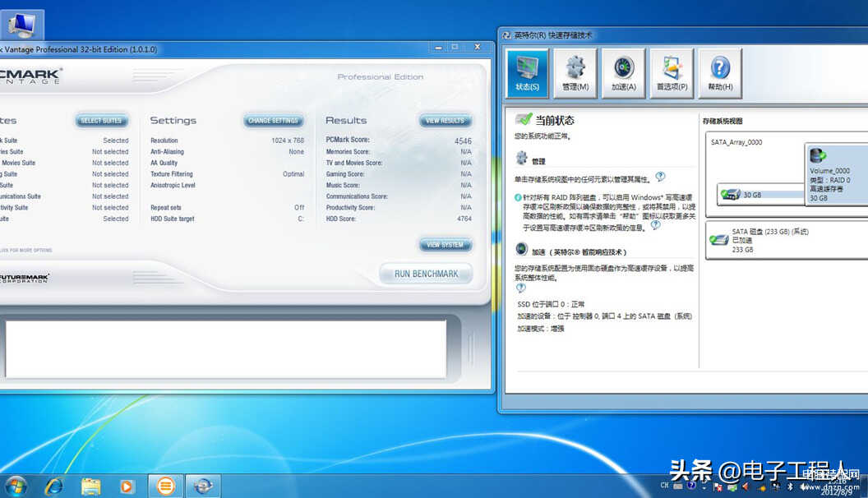Click the "SSD 位于端口 0：正常" status line

(551, 304)
